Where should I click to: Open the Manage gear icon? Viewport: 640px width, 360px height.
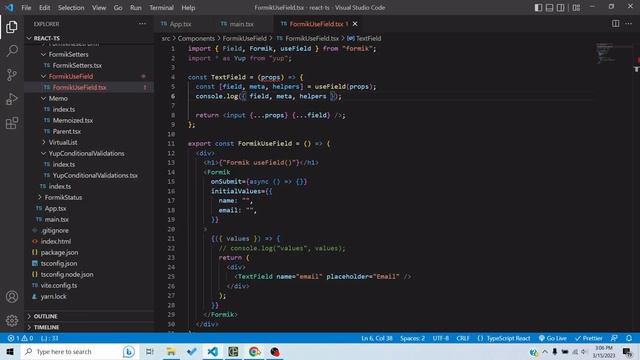tap(12, 320)
